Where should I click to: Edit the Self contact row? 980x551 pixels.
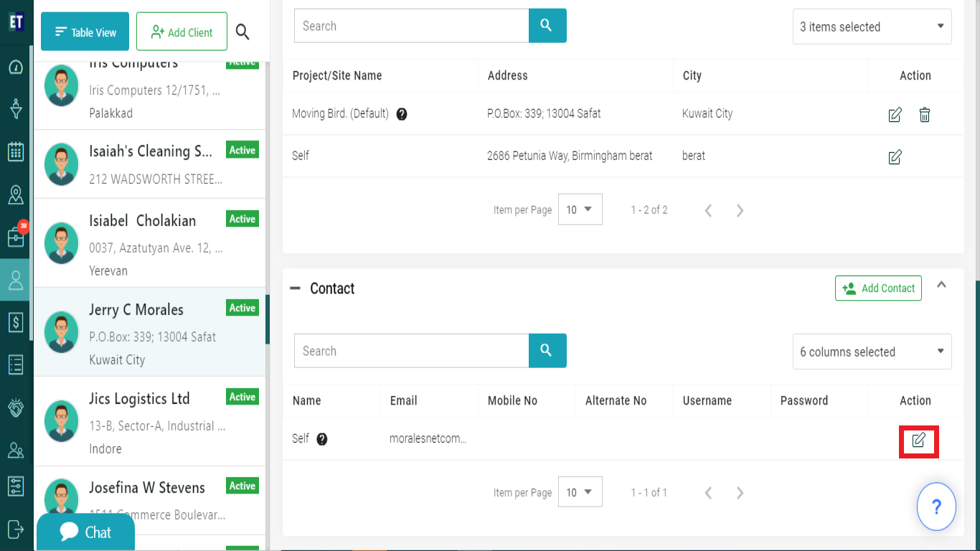[918, 440]
